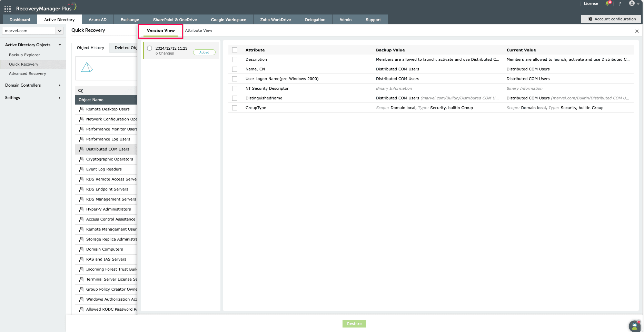644x332 pixels.
Task: Click the triangle logo thumbnail in Object History
Action: coord(87,67)
